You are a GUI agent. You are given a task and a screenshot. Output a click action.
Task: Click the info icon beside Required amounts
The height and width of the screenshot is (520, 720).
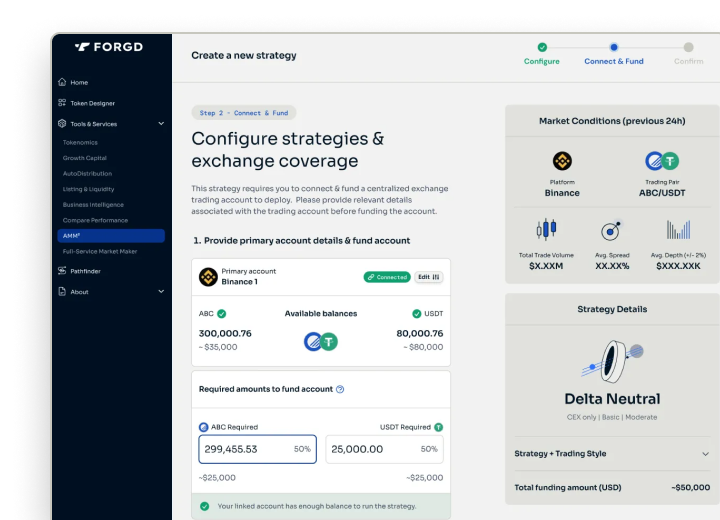pos(340,389)
